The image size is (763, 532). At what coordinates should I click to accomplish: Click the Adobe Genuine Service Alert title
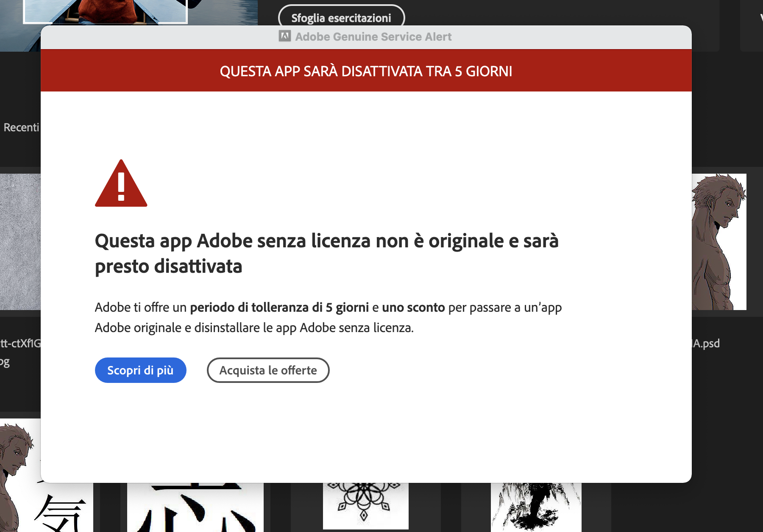373,37
